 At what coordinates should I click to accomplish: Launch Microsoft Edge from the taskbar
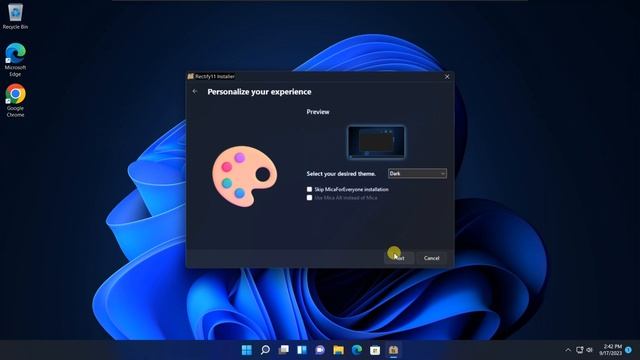click(357, 350)
